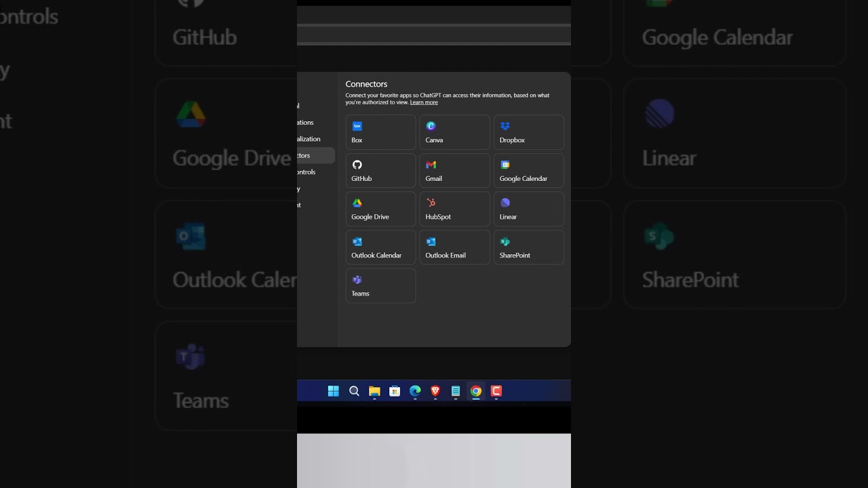Image resolution: width=868 pixels, height=488 pixels.
Task: Select the Dropbox connector
Action: [x=528, y=132]
